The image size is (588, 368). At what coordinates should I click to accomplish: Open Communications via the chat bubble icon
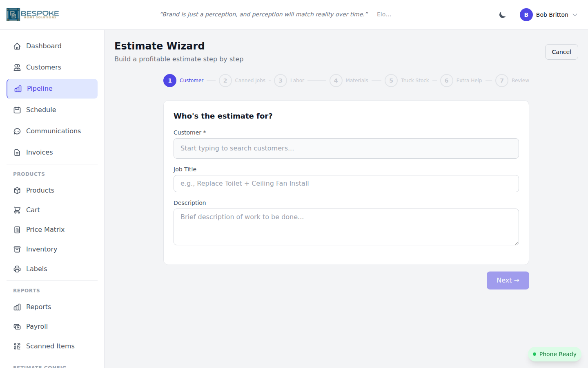(17, 131)
